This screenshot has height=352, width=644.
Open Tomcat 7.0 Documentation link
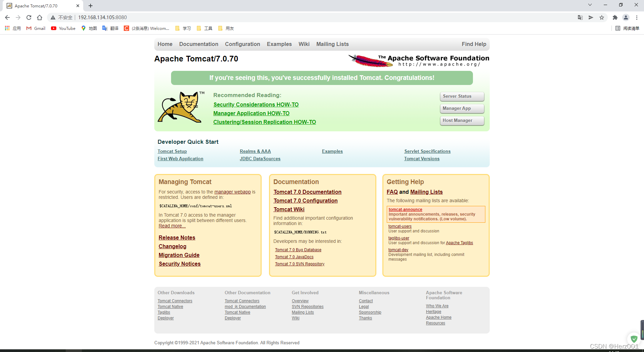[x=307, y=192]
